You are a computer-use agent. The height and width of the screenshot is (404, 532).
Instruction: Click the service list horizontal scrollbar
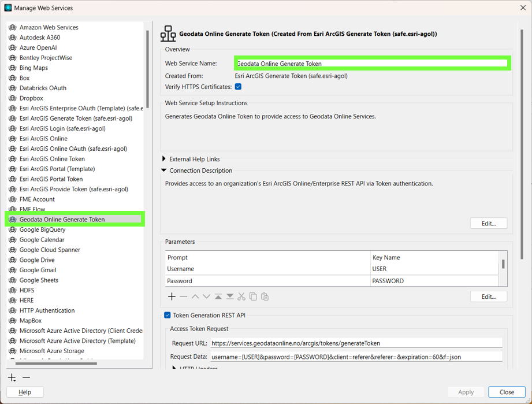[57, 364]
